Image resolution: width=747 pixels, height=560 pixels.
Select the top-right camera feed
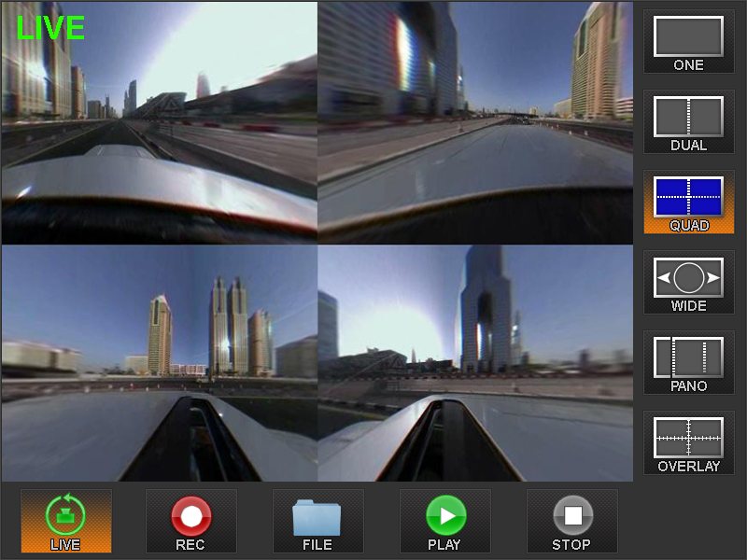tap(475, 123)
